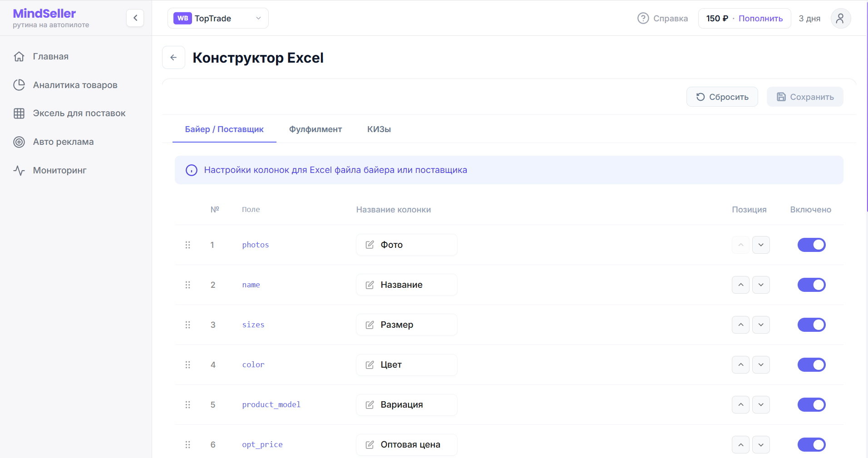Screen dimensions: 868x458
Task: Edit the Фото column name field
Action: (x=407, y=245)
